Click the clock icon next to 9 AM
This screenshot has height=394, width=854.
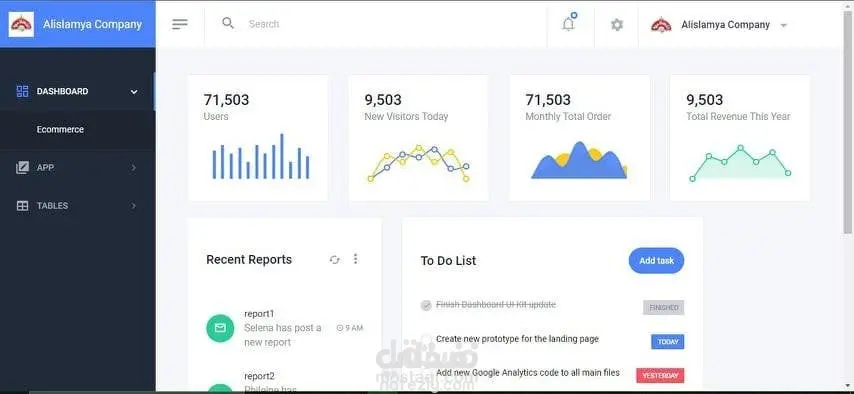tap(340, 328)
